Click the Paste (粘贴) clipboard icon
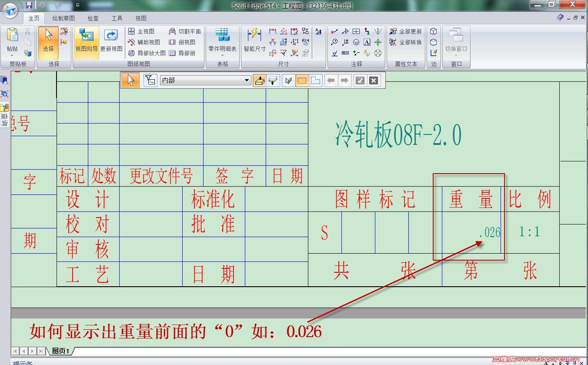Image resolution: width=588 pixels, height=365 pixels. pyautogui.click(x=12, y=36)
